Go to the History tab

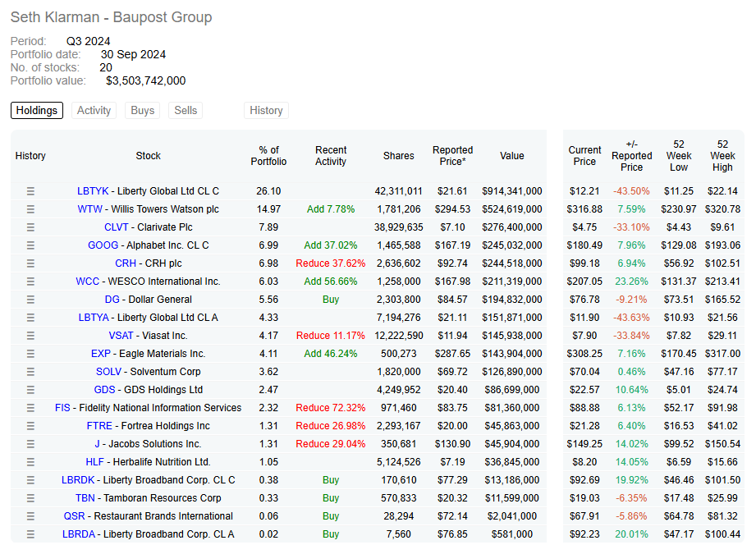click(x=266, y=111)
